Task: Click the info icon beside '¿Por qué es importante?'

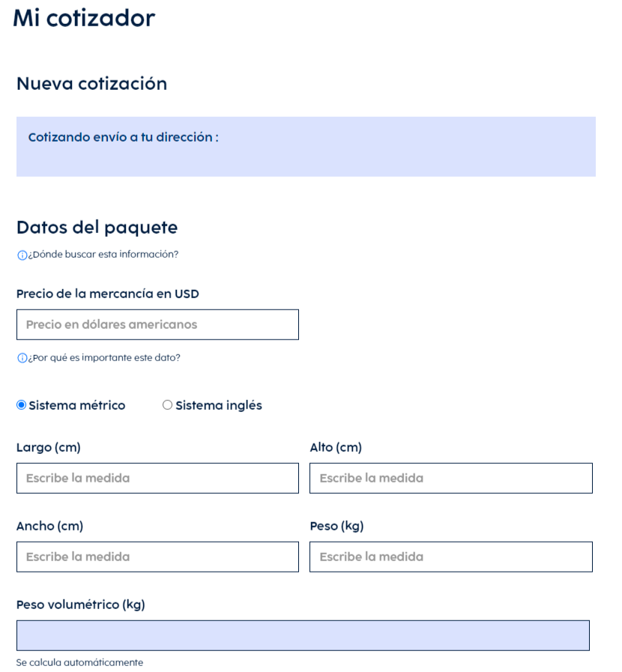Action: coord(21,358)
